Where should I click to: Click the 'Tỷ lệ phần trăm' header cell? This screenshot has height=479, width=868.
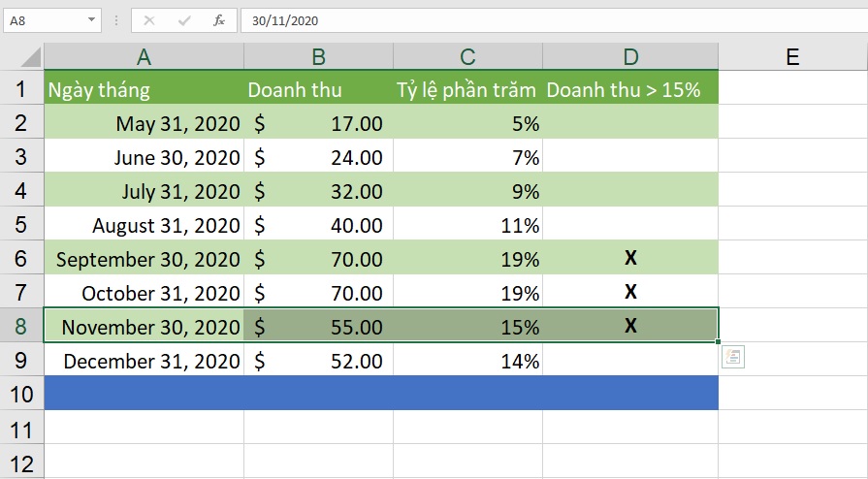point(467,87)
